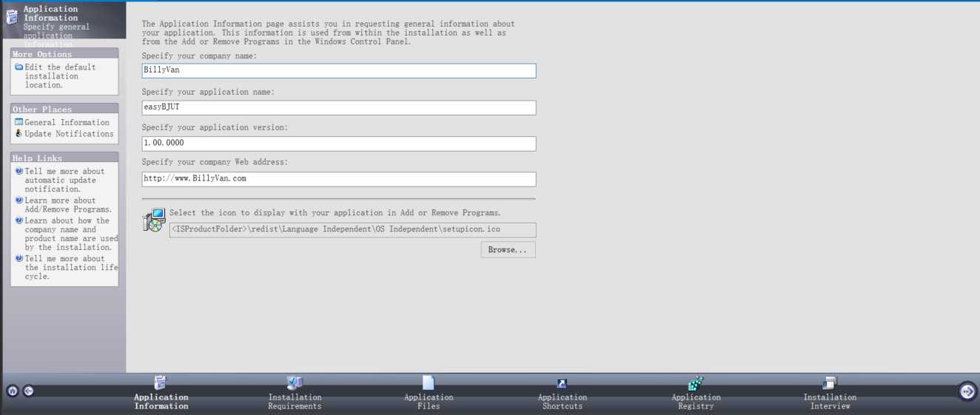Switch to Application Files step label
Screen dimensions: 980x415
click(x=429, y=402)
